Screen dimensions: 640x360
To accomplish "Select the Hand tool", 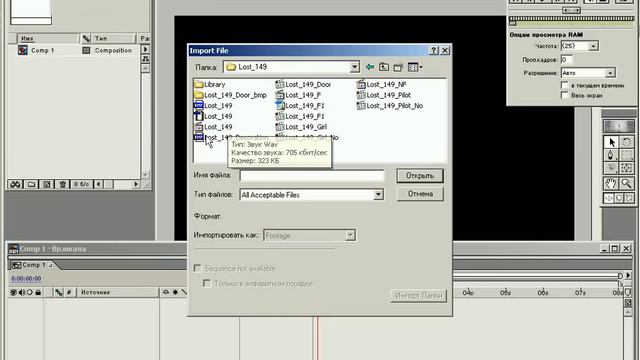I will click(x=611, y=184).
